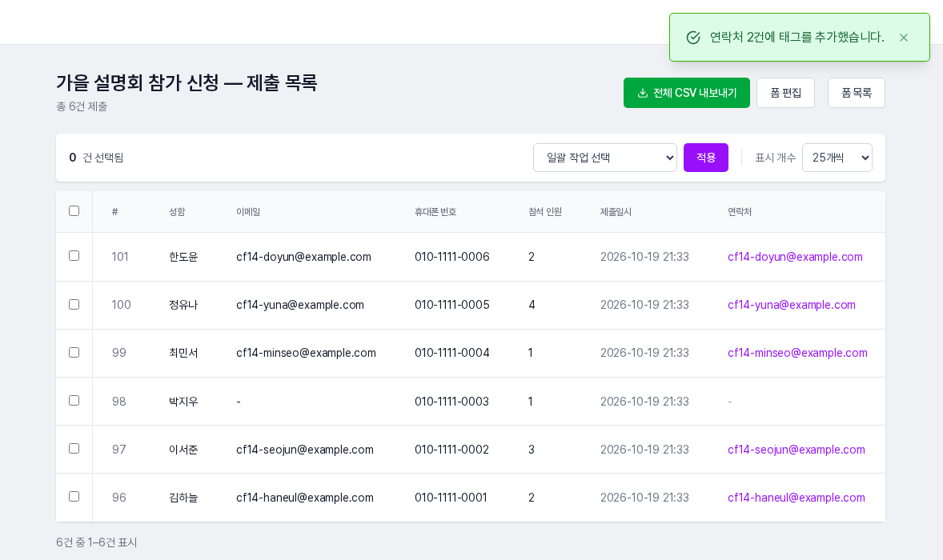Screen dimensions: 943x560
Task: Open contact link cf14-doyun@example.com
Action: [795, 257]
